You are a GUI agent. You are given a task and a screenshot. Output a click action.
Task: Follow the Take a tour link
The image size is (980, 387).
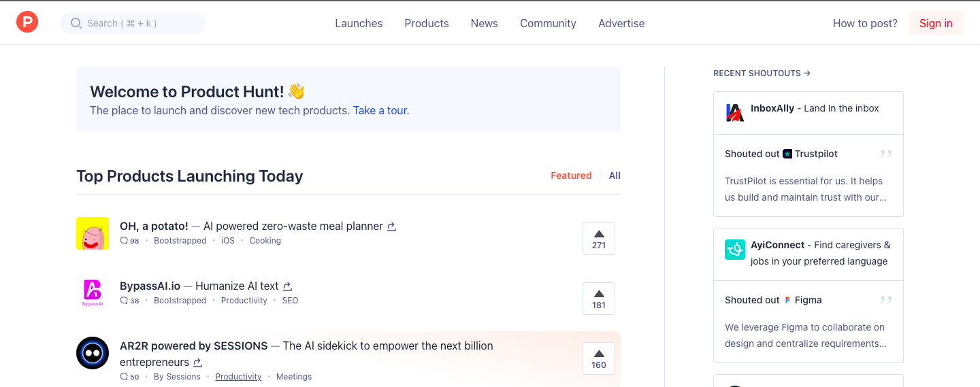(x=380, y=110)
